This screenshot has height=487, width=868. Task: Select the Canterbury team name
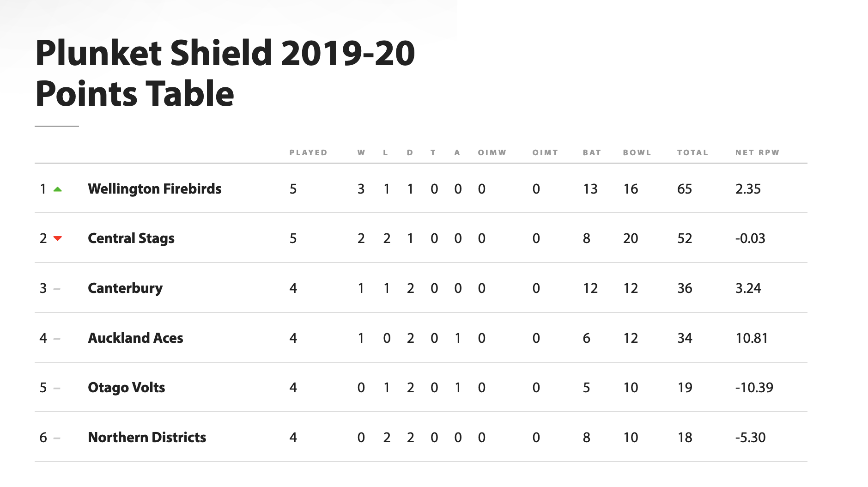[x=125, y=288]
